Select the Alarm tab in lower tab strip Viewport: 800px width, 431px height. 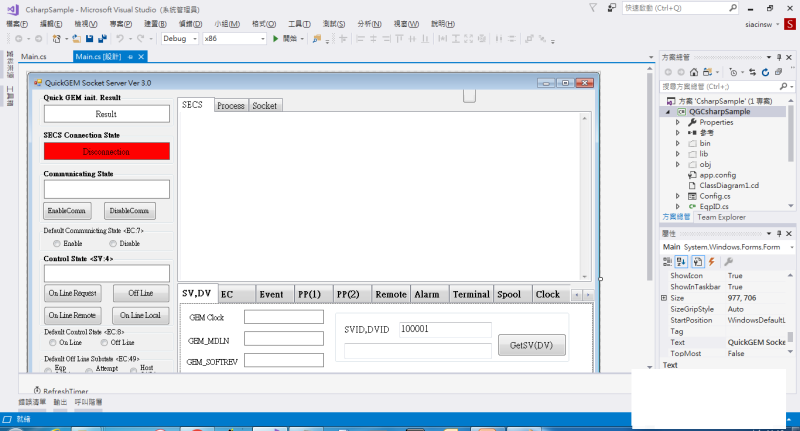427,294
